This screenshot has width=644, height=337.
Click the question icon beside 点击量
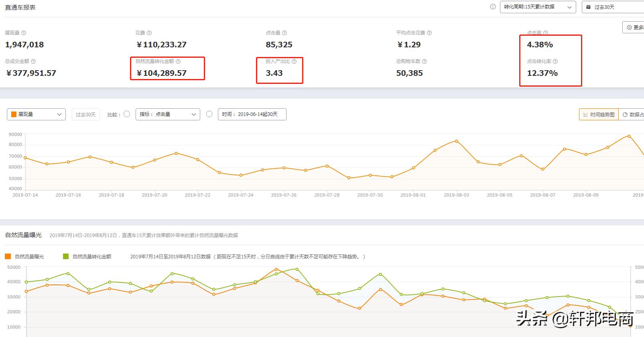[x=284, y=33]
